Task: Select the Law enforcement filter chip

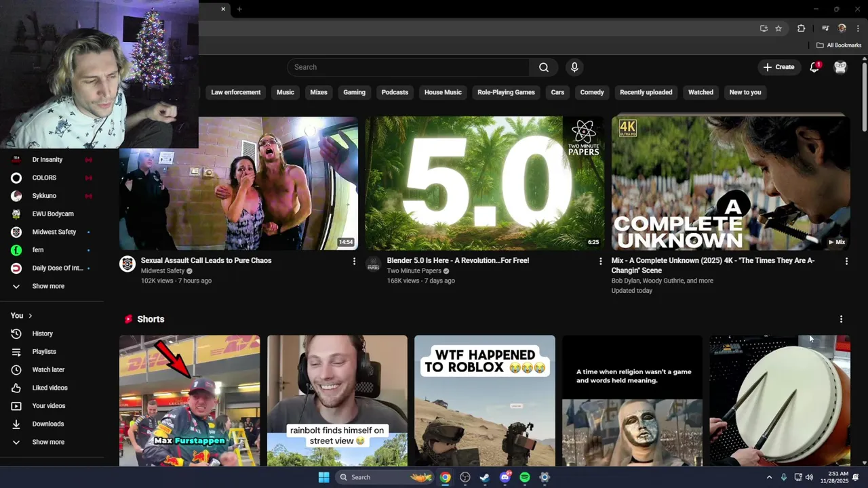Action: 236,92
